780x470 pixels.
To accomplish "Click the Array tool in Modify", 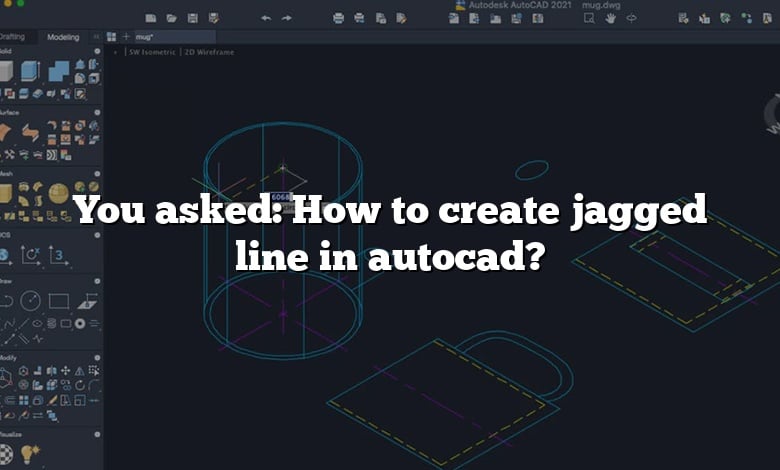I will (x=23, y=400).
